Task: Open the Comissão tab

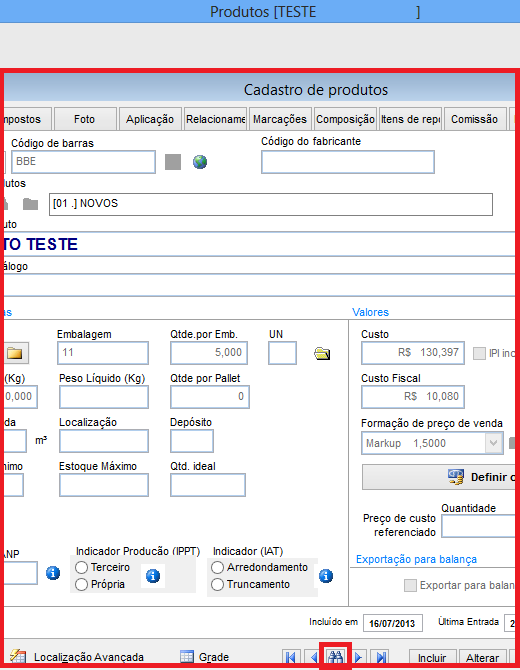Action: coord(475,119)
